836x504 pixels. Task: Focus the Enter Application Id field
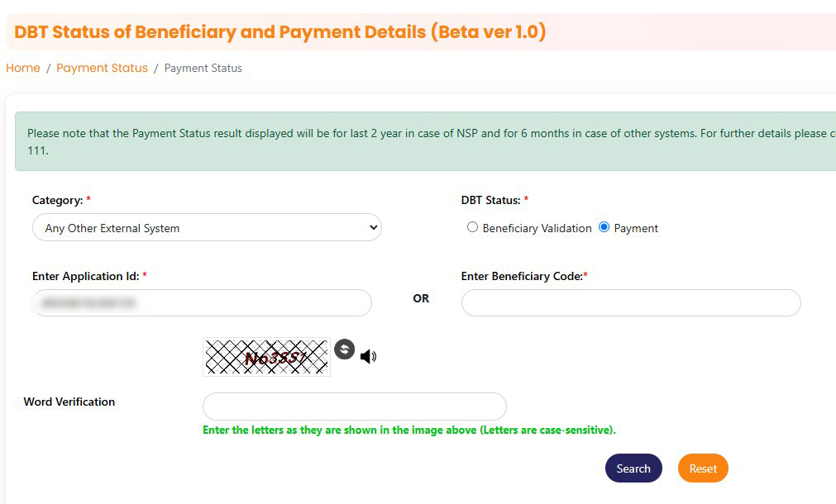202,303
